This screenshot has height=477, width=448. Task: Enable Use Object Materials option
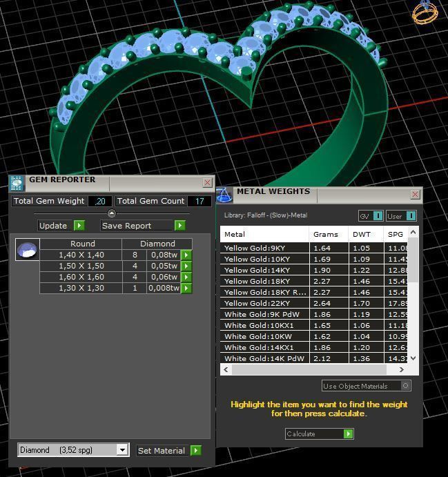click(x=405, y=386)
